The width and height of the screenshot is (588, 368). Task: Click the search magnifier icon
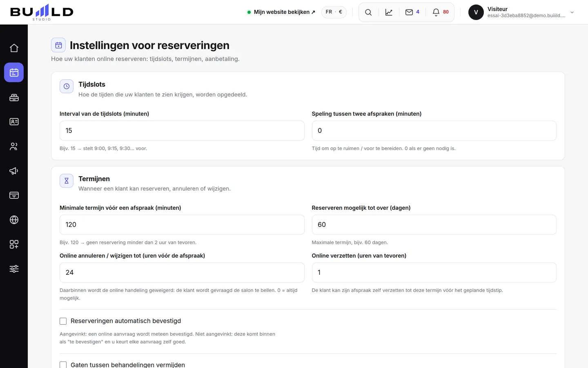[368, 12]
